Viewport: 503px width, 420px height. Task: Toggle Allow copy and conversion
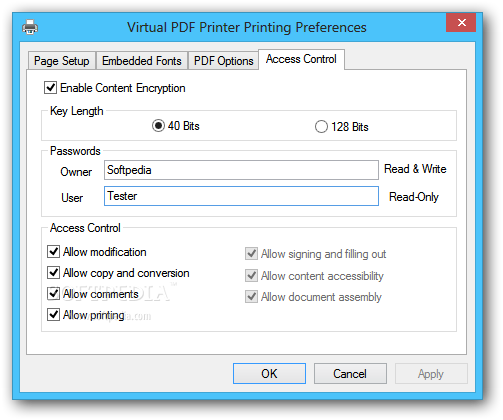[53, 273]
